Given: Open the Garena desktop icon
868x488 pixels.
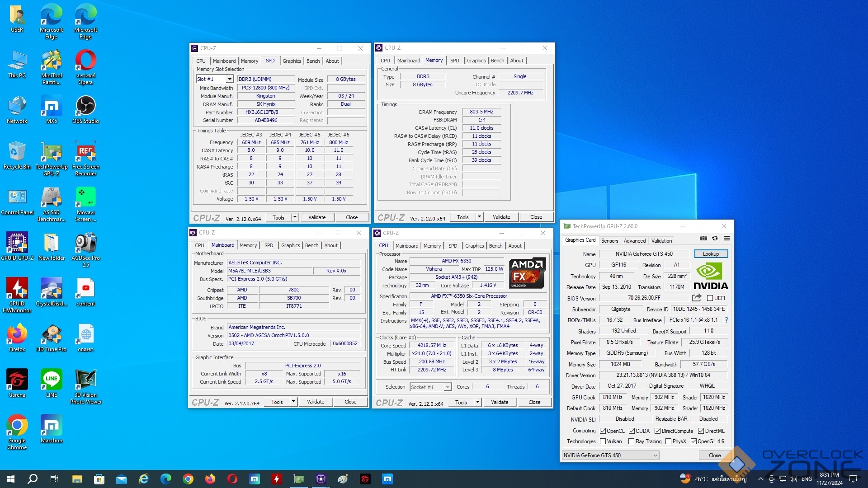Looking at the screenshot, I should (x=17, y=383).
